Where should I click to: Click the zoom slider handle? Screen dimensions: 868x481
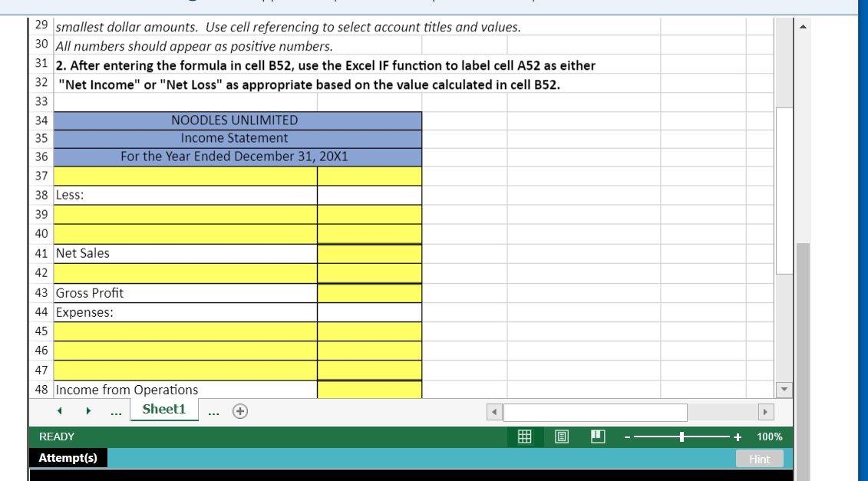point(682,437)
